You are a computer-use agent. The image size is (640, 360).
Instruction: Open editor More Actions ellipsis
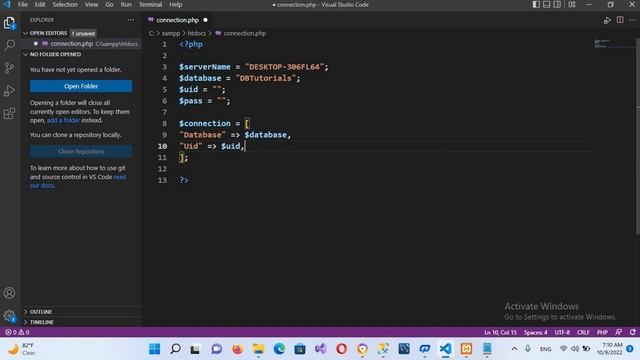tap(632, 20)
